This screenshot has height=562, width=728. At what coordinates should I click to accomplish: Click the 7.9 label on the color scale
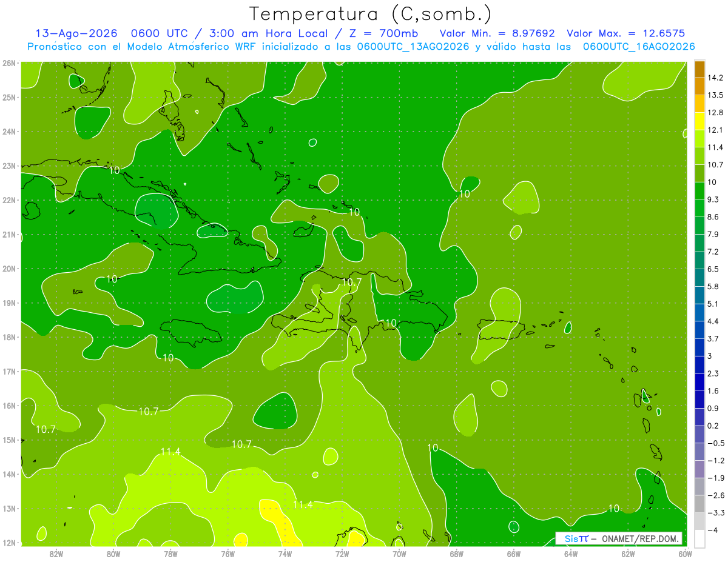713,235
